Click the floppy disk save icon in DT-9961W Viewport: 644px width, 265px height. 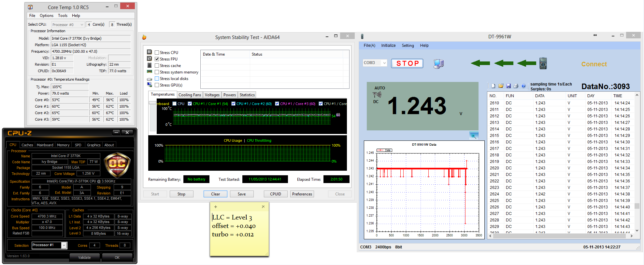click(508, 86)
